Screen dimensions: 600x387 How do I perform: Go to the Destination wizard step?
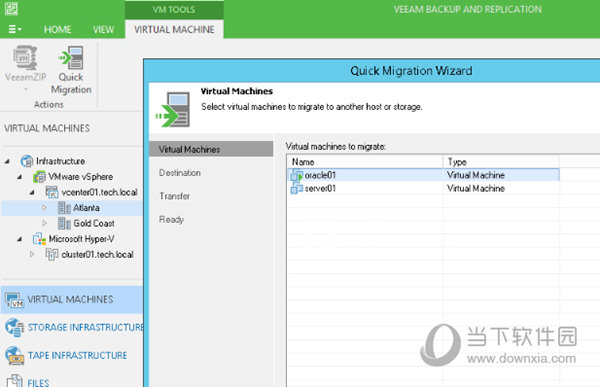pos(180,173)
